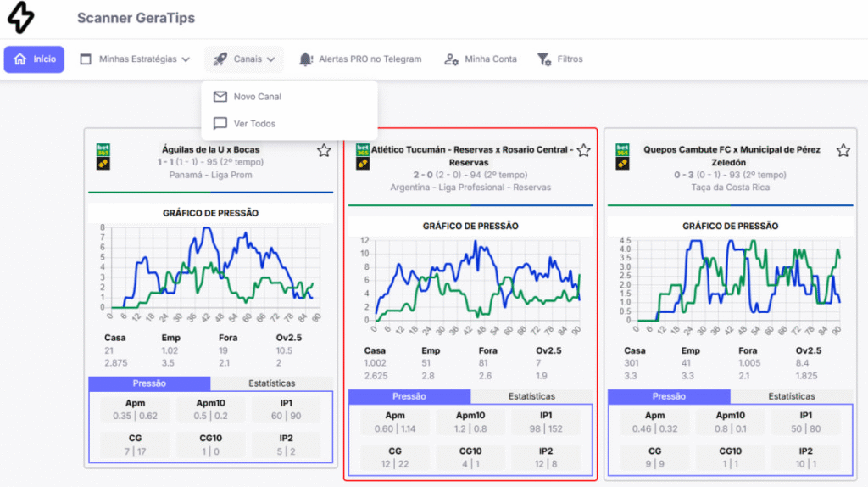
Task: Open Estatísticas tab on Atlético Tucumán card
Action: pyautogui.click(x=531, y=396)
